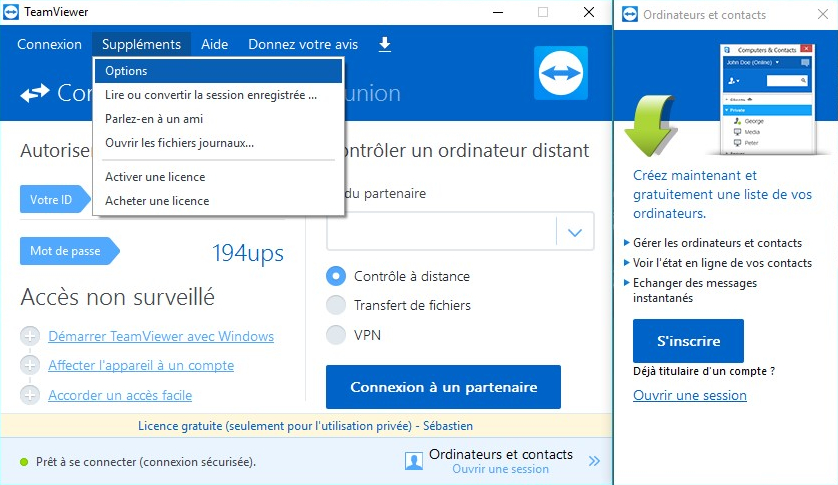Select Transfert de fichiers radio button
Viewport: 838px width, 485px height.
coord(336,305)
